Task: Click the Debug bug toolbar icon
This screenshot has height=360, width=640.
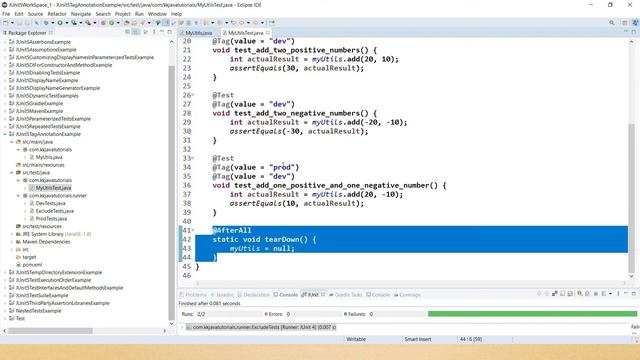Action: 46,23
